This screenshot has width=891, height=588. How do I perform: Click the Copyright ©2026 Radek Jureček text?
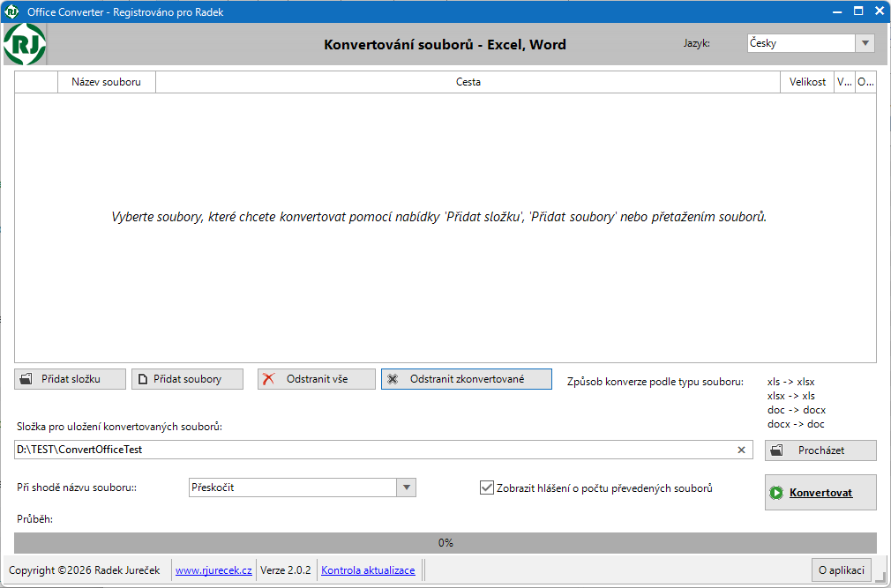(x=85, y=570)
